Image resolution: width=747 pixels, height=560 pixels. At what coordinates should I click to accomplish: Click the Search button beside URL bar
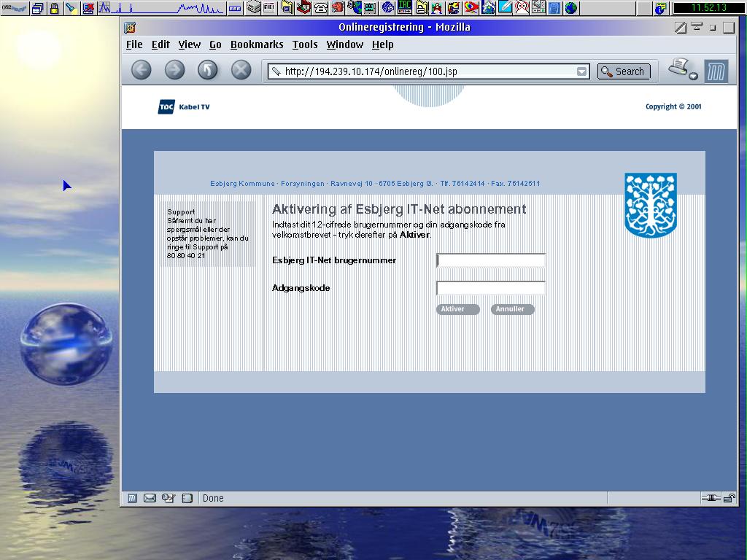(623, 71)
